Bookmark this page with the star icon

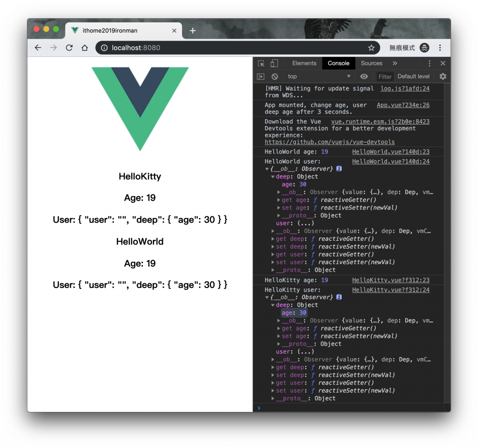371,48
